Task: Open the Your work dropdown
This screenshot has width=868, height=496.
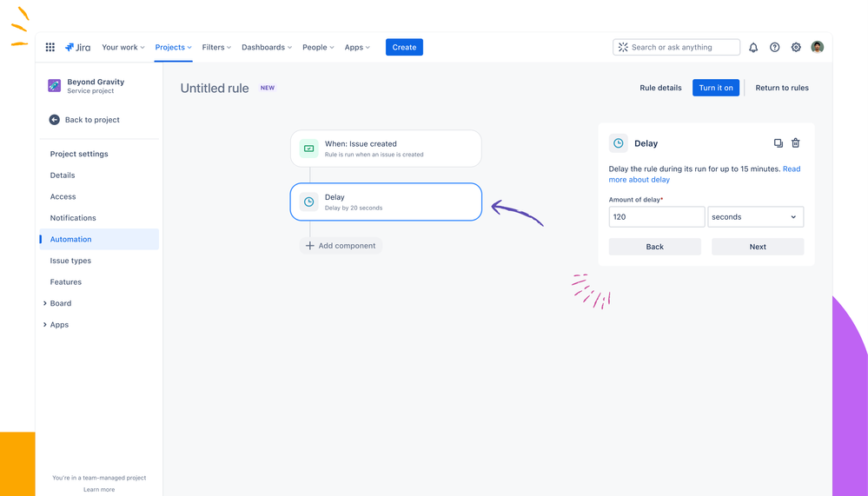Action: point(123,47)
